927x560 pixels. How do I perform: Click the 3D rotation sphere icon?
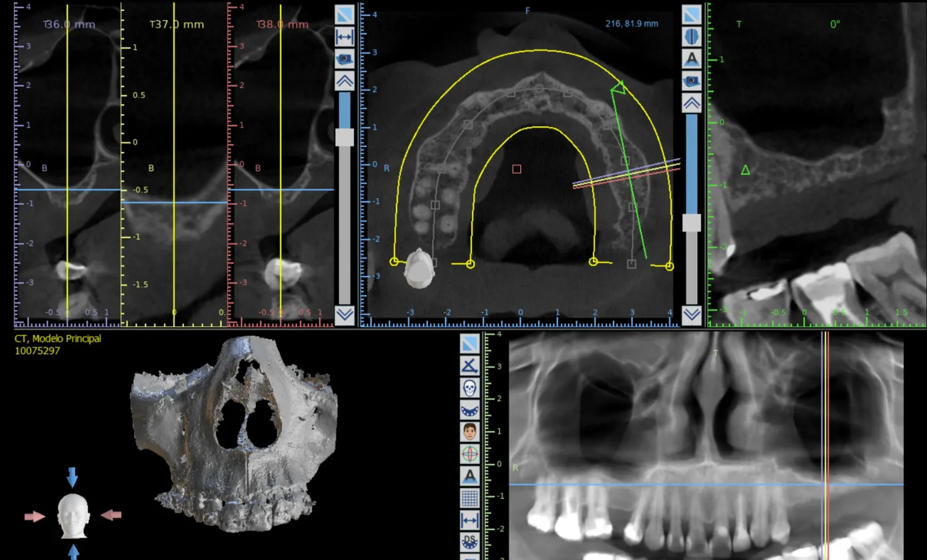tap(470, 454)
